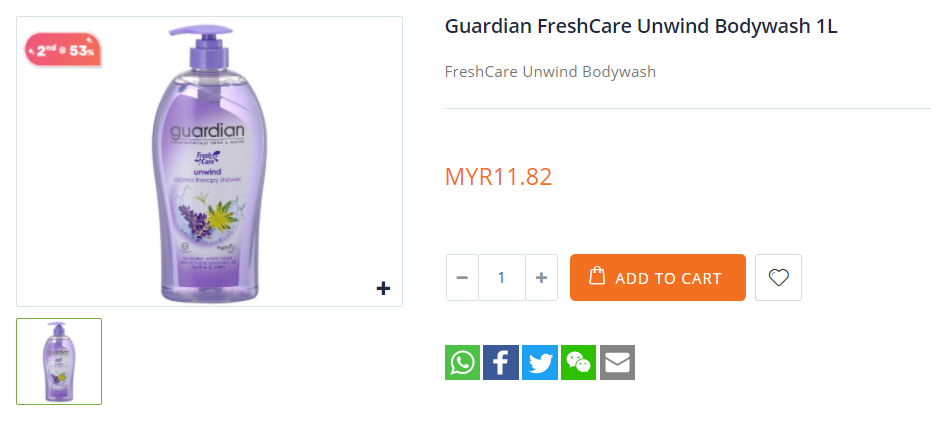Click the Guardian FreshCare Unwind Bodywash 1L title
Image resolution: width=931 pixels, height=425 pixels.
(x=641, y=27)
